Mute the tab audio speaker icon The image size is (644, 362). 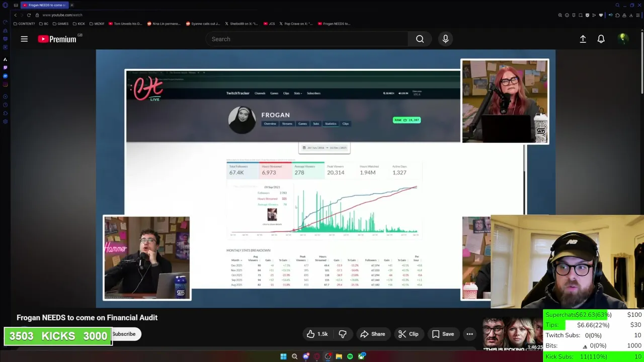pos(610,15)
